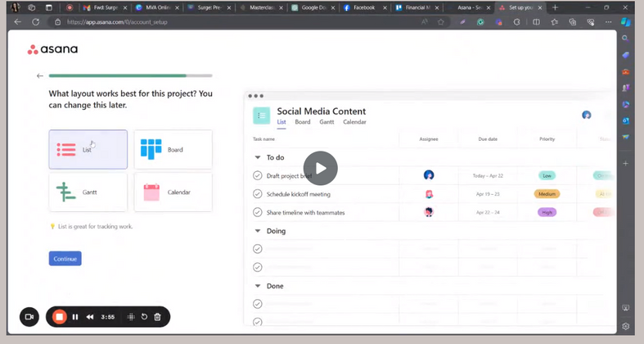Open the Gantt tab in preview
This screenshot has height=344, width=644.
[x=327, y=122]
